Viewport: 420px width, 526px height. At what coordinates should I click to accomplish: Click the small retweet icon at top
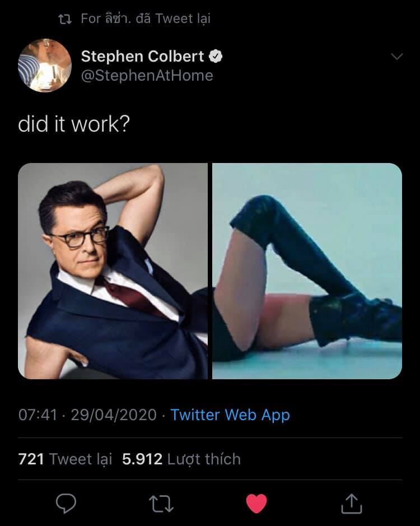66,19
